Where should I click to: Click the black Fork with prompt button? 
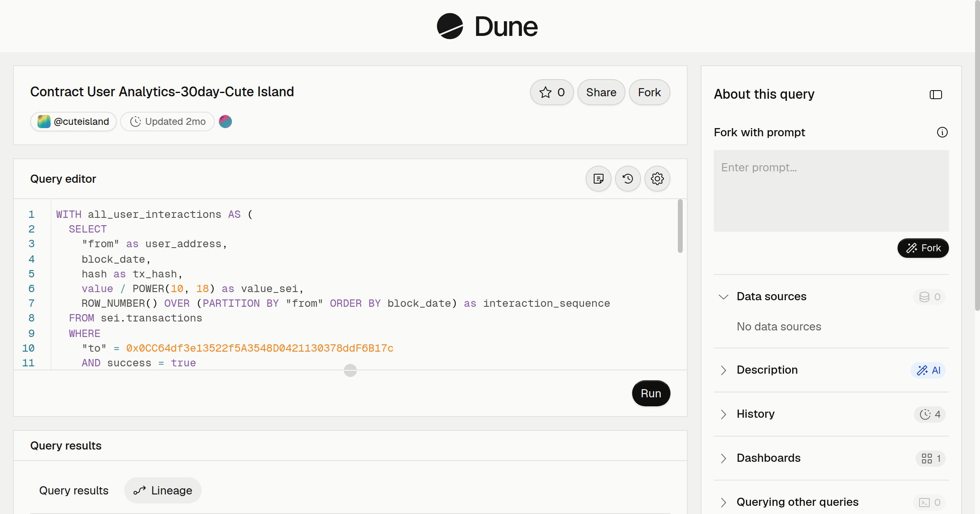click(923, 248)
